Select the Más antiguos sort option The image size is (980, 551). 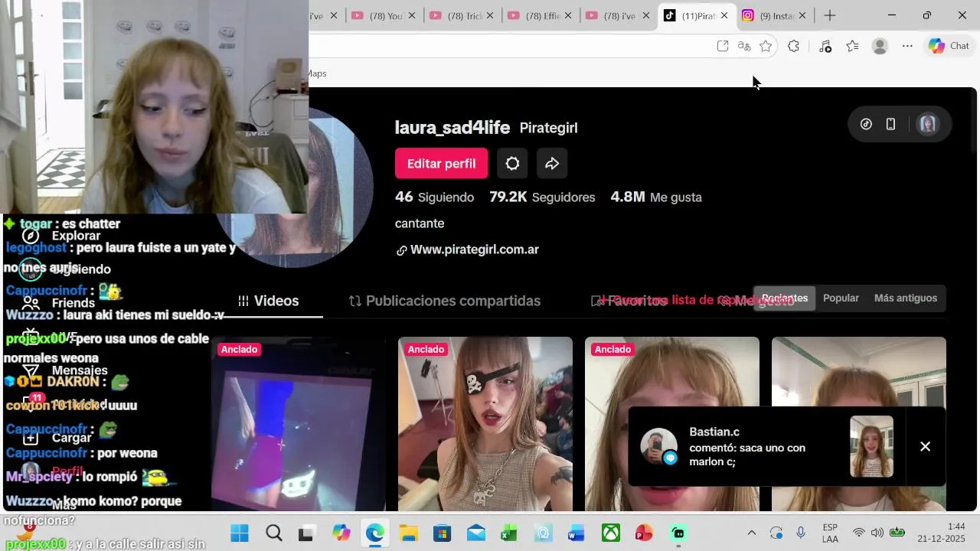[906, 298]
